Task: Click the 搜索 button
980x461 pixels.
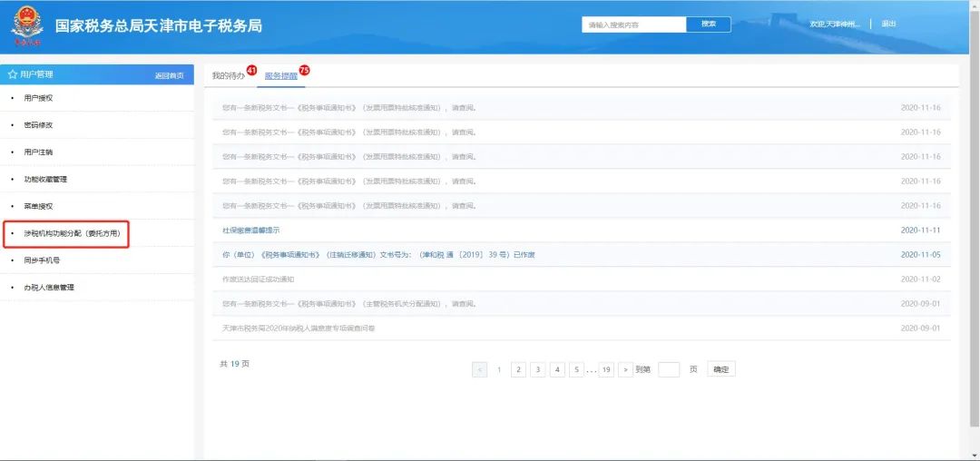Action: (708, 25)
